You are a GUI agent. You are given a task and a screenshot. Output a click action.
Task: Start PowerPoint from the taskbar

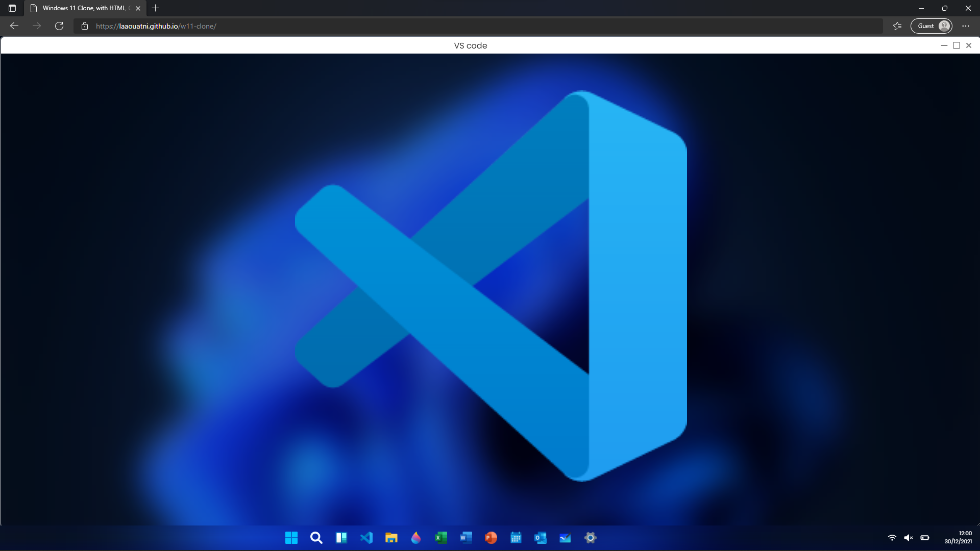point(491,538)
